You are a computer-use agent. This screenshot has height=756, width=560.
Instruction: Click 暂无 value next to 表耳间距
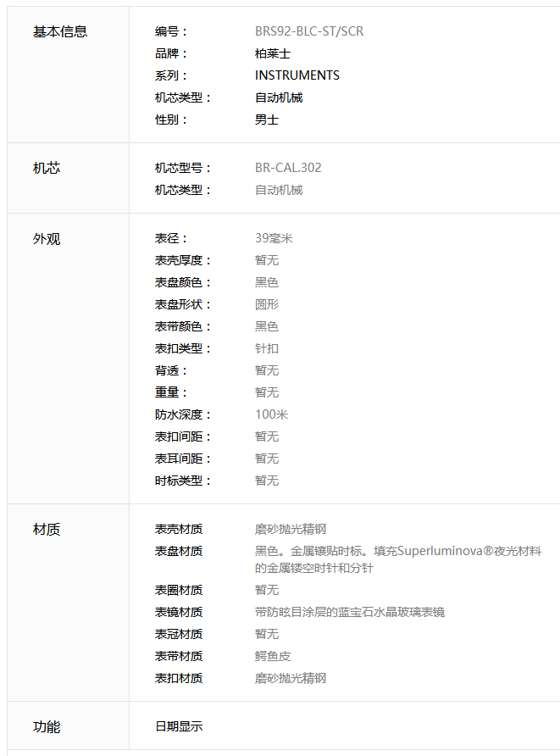(267, 459)
